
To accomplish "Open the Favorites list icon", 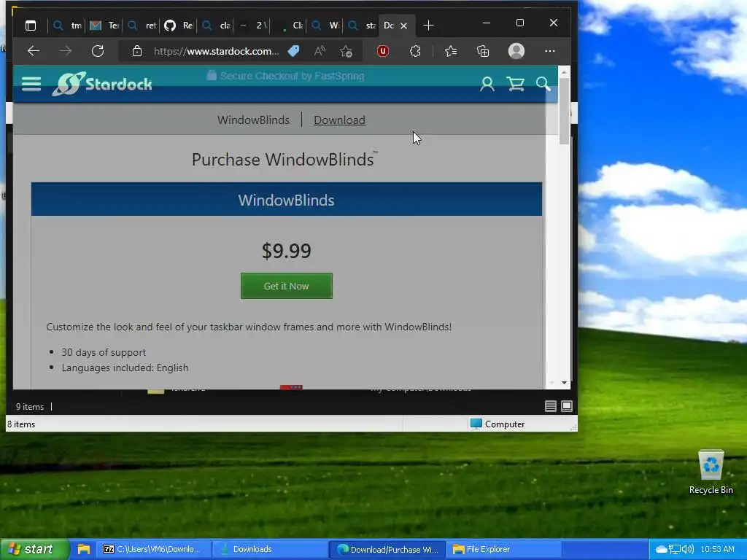I will click(x=451, y=51).
